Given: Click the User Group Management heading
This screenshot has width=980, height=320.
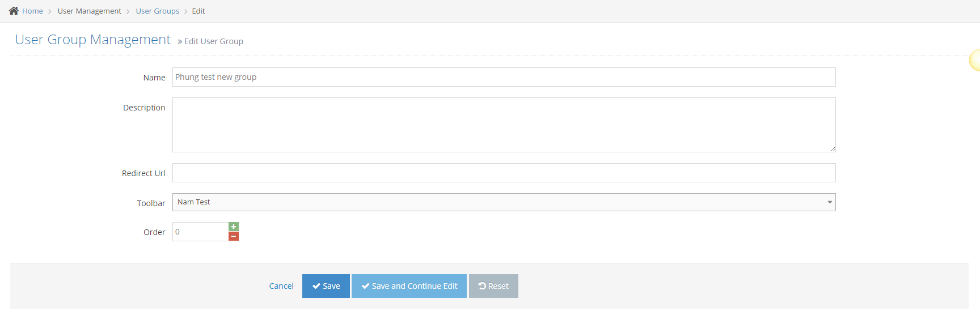Looking at the screenshot, I should point(92,40).
